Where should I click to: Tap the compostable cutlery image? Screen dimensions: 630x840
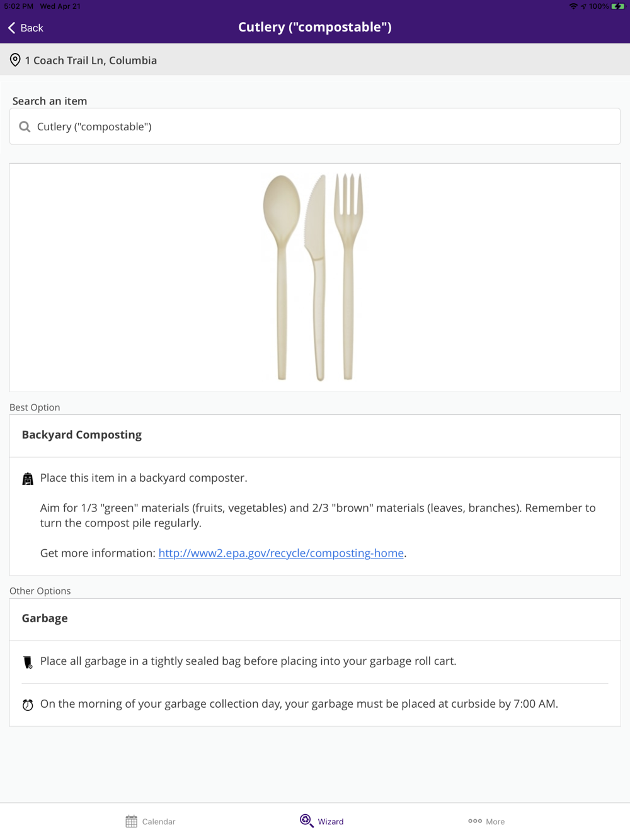[x=314, y=277]
